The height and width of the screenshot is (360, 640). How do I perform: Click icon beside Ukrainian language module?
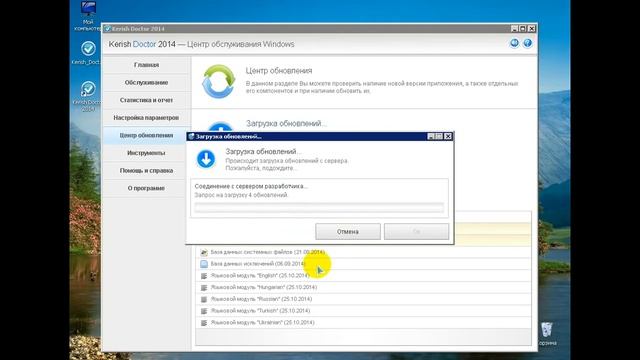(x=204, y=323)
